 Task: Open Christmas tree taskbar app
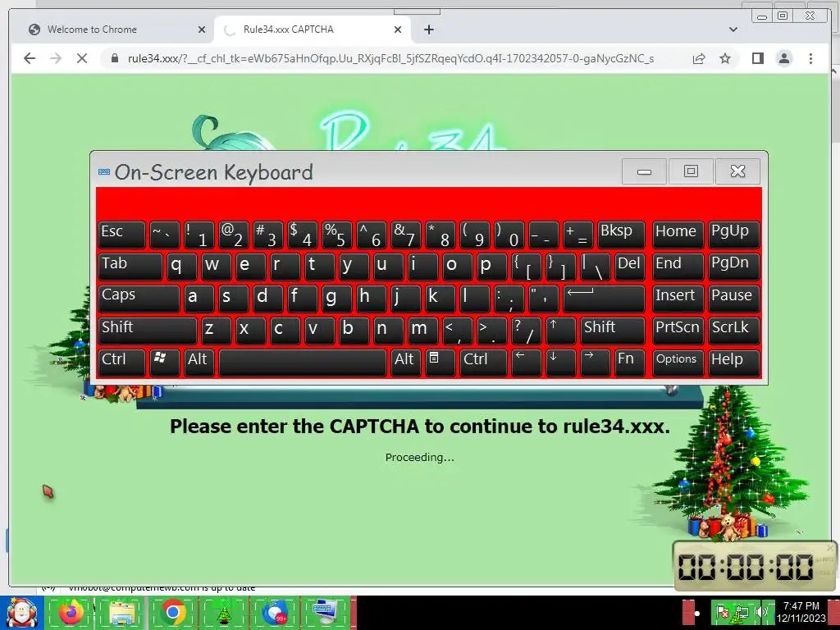coord(224,613)
